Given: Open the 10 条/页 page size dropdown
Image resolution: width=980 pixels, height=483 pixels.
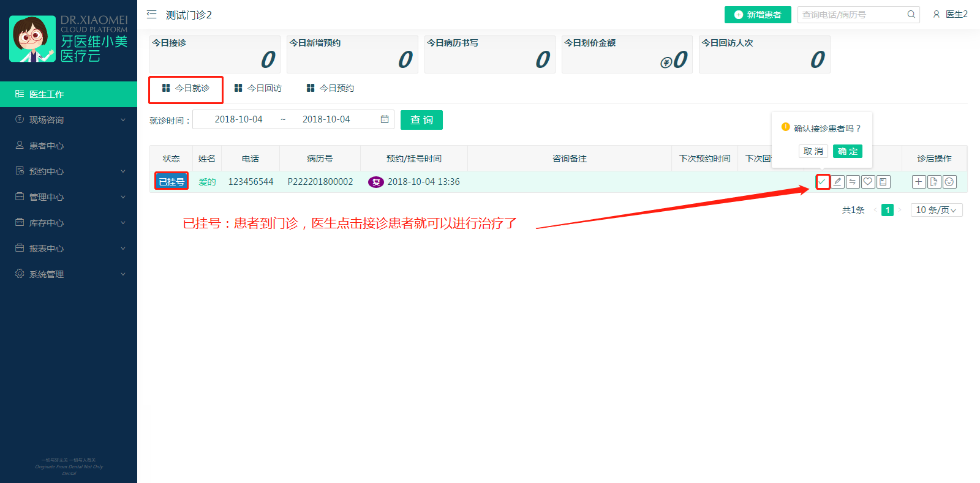Looking at the screenshot, I should coord(936,210).
